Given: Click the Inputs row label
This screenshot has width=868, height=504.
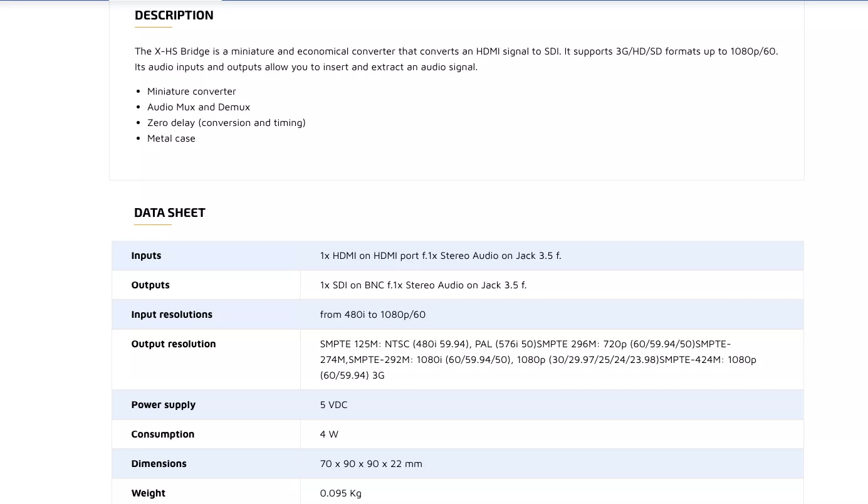Looking at the screenshot, I should pyautogui.click(x=146, y=256).
